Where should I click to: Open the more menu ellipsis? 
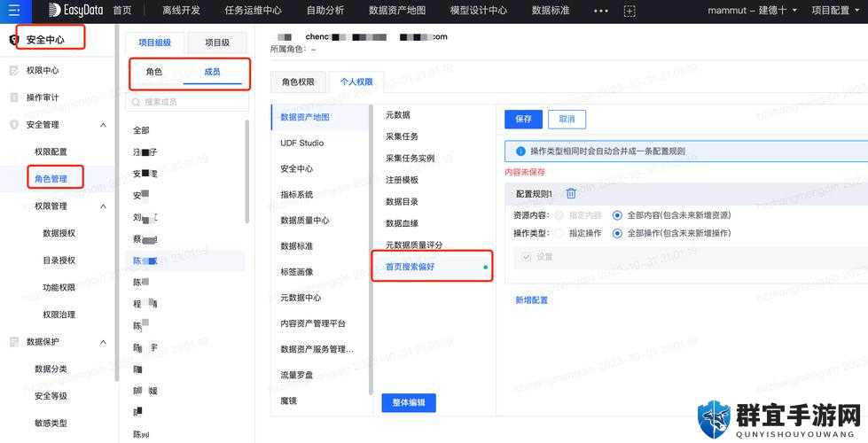tap(600, 11)
